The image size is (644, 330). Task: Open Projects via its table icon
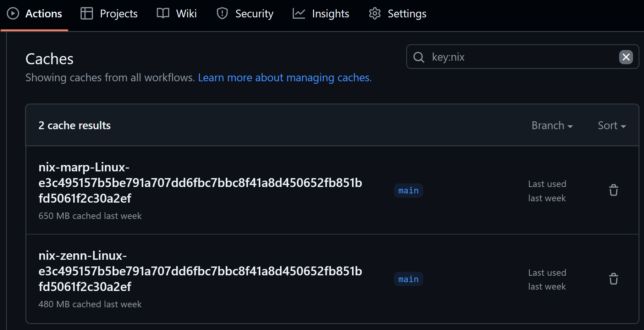(86, 13)
